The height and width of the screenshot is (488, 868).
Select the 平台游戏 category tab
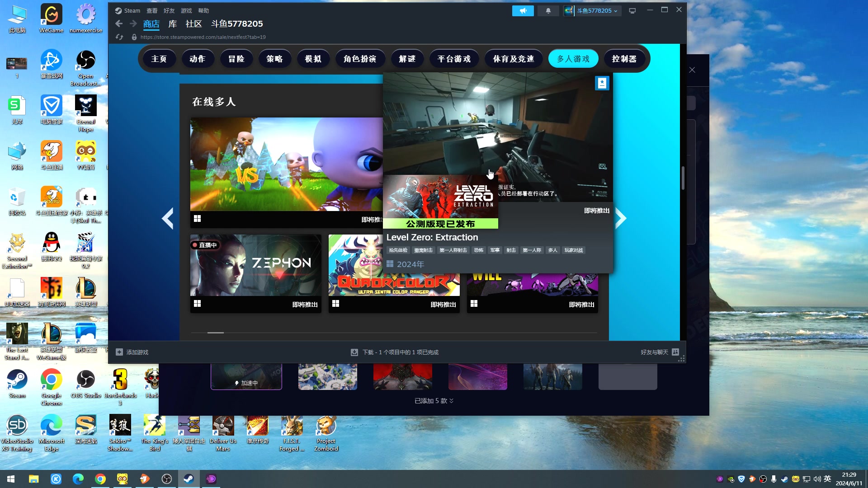454,59
